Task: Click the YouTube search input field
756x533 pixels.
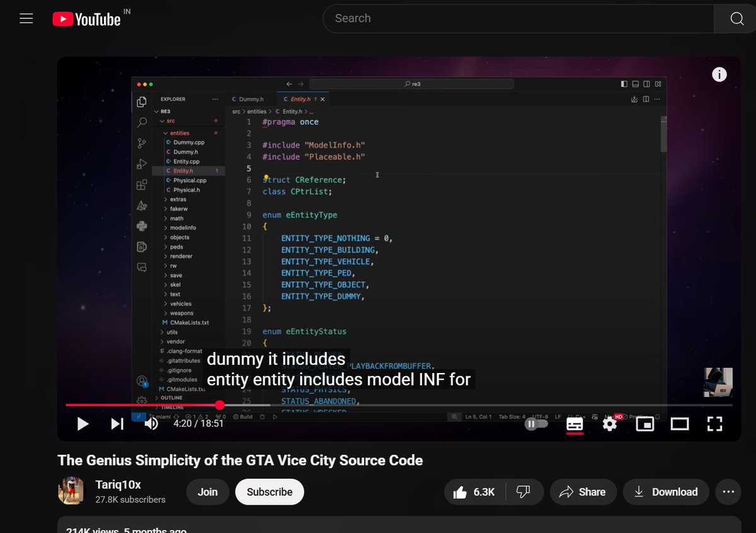Action: [x=518, y=19]
